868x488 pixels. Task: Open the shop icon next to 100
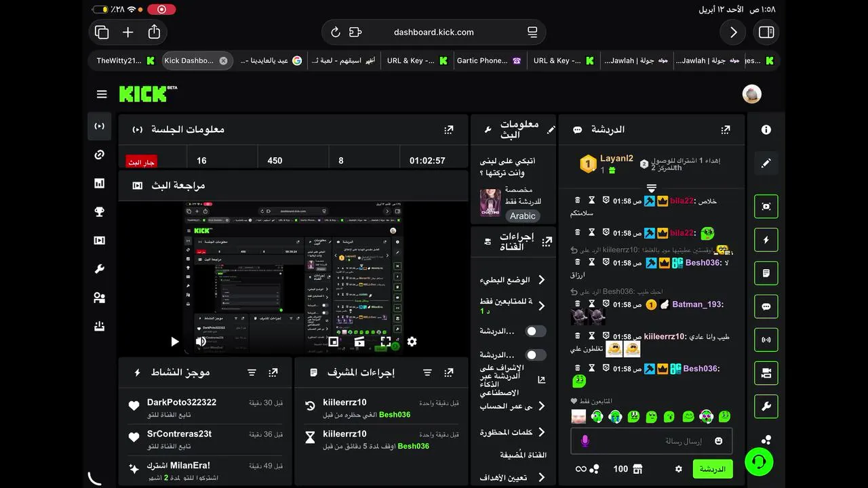pyautogui.click(x=637, y=469)
